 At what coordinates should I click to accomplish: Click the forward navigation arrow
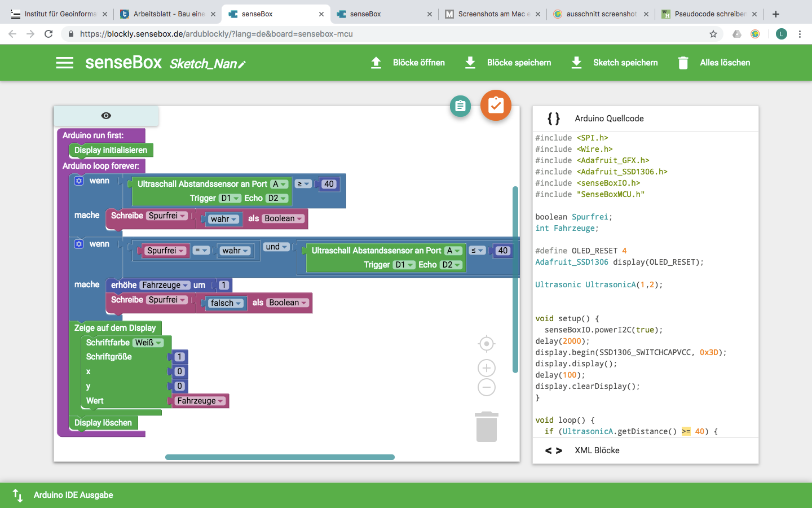point(30,34)
